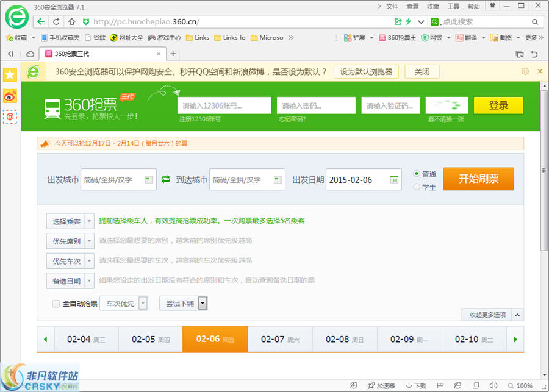Open the 翻译 translate plugin

(x=467, y=37)
